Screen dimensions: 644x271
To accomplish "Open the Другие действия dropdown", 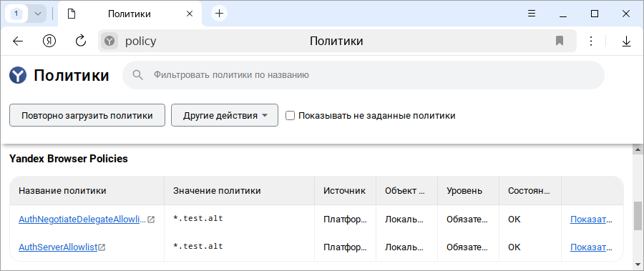I will click(225, 115).
